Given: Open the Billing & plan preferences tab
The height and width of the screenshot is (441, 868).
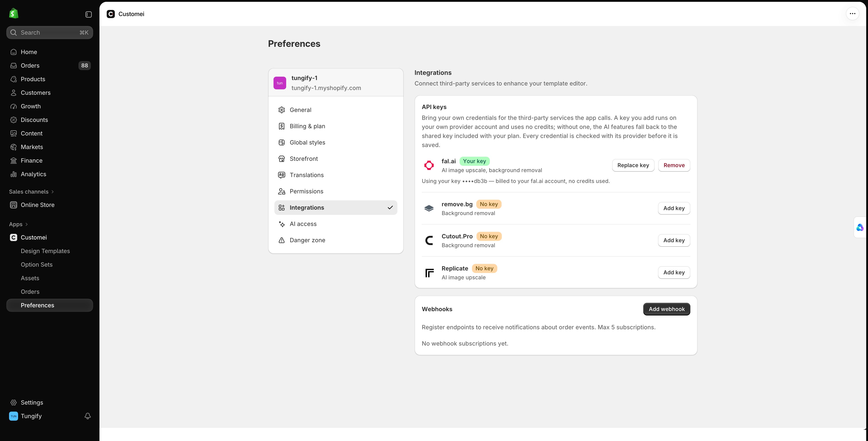Looking at the screenshot, I should pyautogui.click(x=336, y=126).
